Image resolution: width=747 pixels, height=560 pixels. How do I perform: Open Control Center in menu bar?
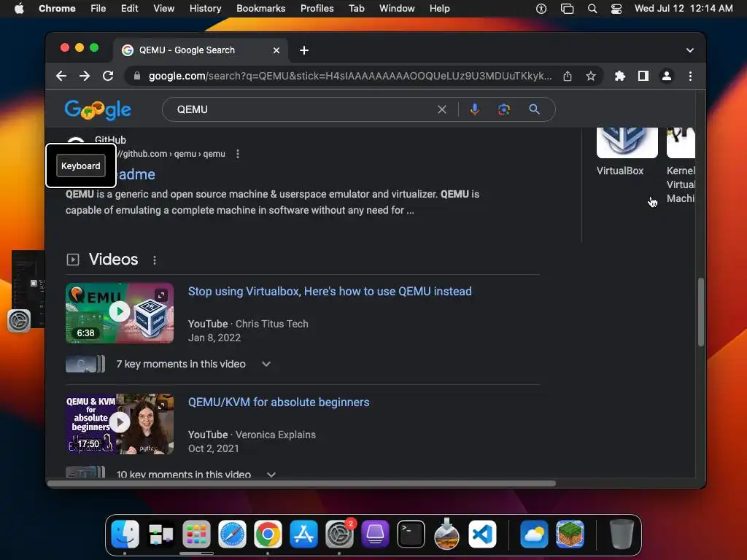click(x=616, y=9)
